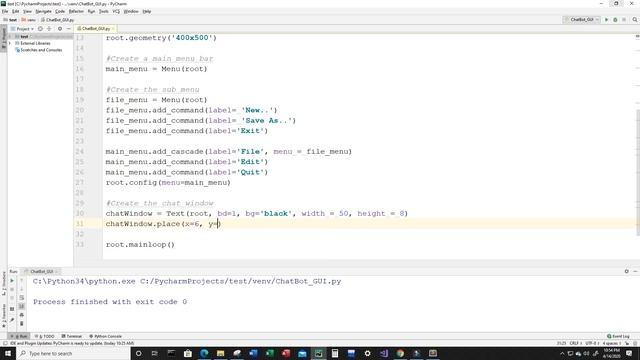Click Type here to search box
640x360 pixels.
pyautogui.click(x=73, y=353)
